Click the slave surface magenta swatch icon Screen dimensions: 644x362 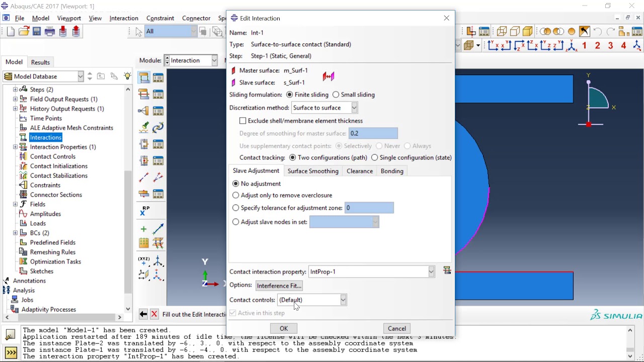coord(233,83)
